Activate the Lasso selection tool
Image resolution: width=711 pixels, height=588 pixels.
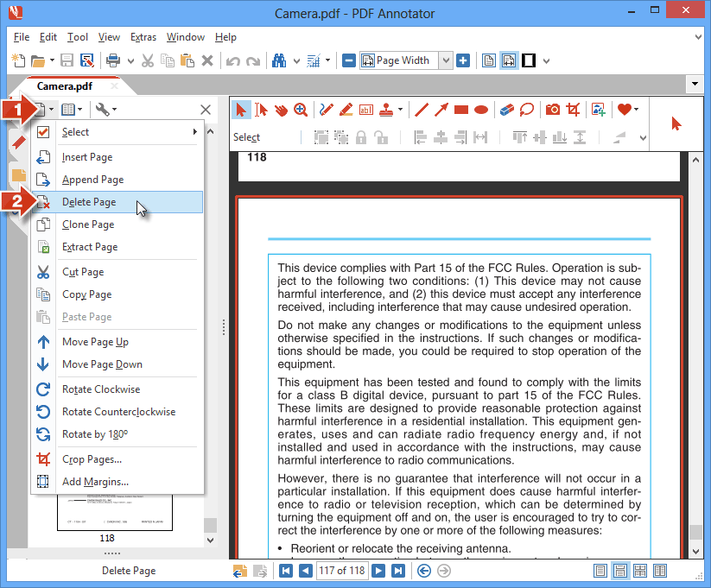pyautogui.click(x=525, y=110)
